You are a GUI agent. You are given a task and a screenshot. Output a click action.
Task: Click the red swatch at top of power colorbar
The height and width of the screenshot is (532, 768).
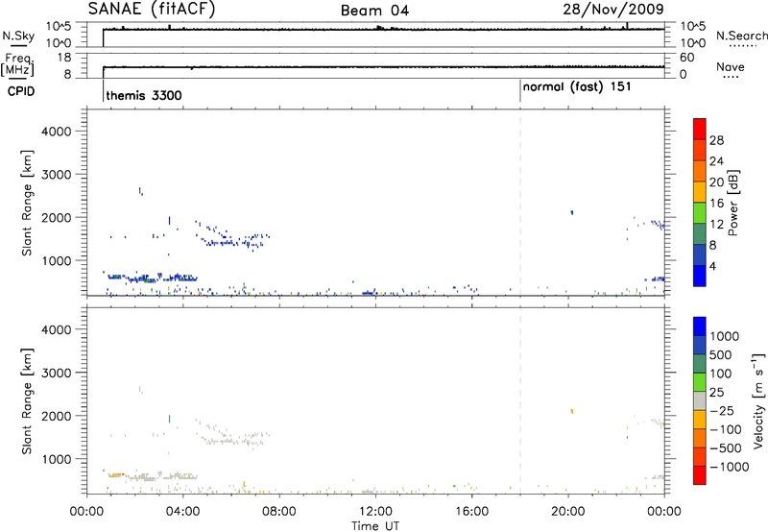tap(700, 129)
